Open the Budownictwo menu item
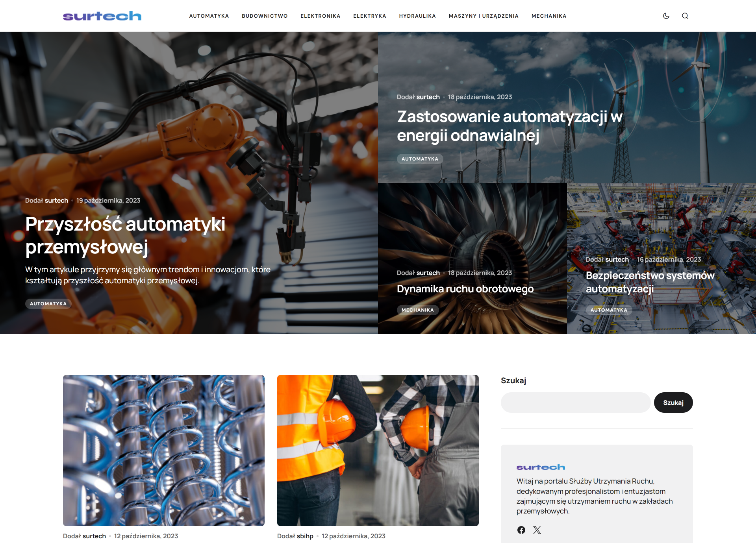The height and width of the screenshot is (543, 756). click(265, 16)
